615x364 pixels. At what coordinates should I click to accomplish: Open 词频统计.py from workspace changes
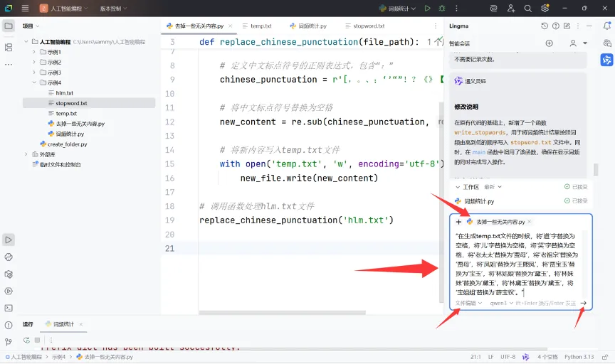point(479,201)
